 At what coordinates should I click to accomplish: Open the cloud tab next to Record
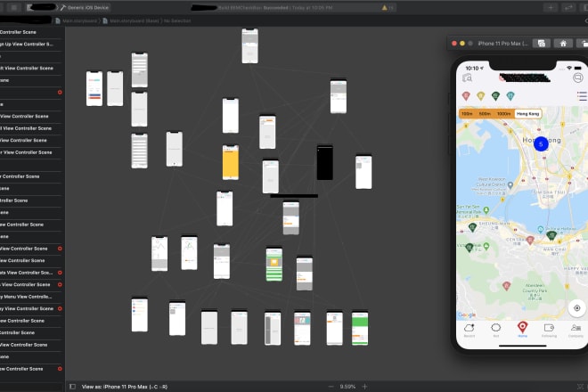click(x=495, y=331)
